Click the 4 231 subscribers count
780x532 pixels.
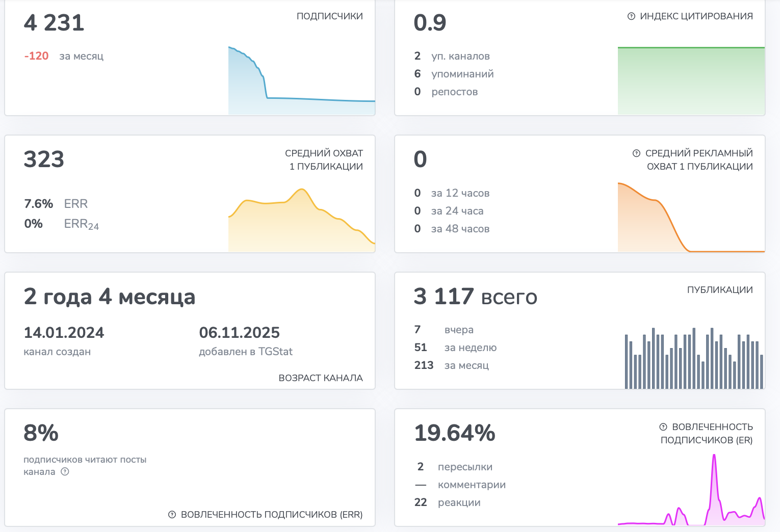[x=54, y=23]
